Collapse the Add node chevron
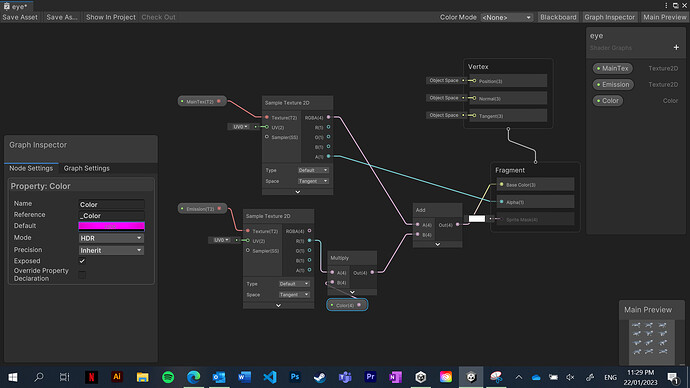This screenshot has width=690, height=388. [437, 244]
